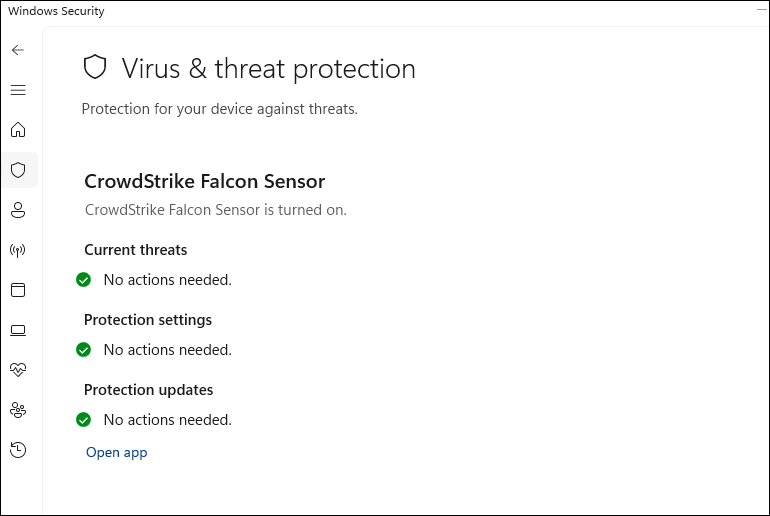Click the Current threats heading
The width and height of the screenshot is (770, 516).
[x=135, y=250]
